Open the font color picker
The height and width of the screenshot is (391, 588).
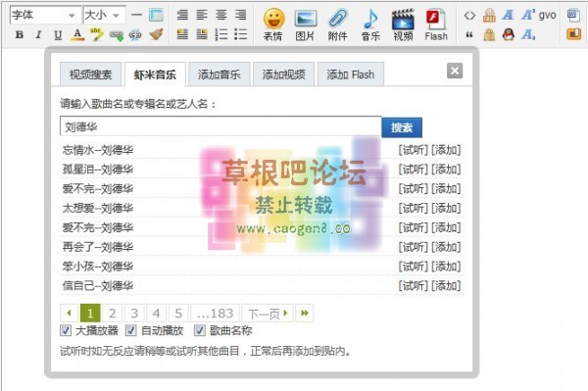(x=77, y=35)
